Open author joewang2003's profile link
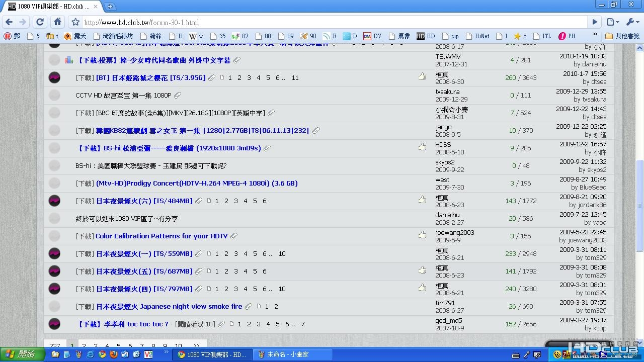 pos(454,232)
